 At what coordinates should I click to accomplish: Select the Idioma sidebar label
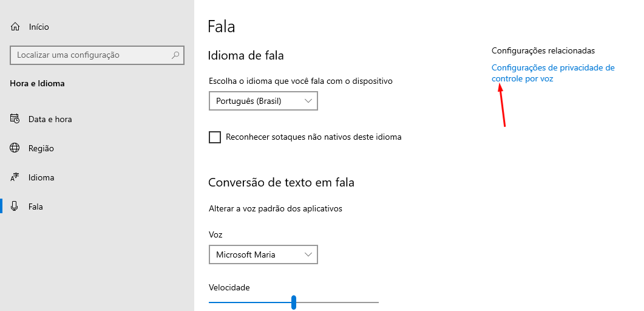click(x=41, y=177)
